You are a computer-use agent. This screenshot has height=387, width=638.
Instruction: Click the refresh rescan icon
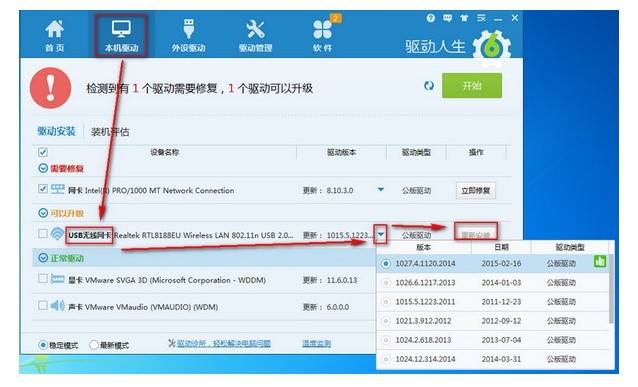429,86
